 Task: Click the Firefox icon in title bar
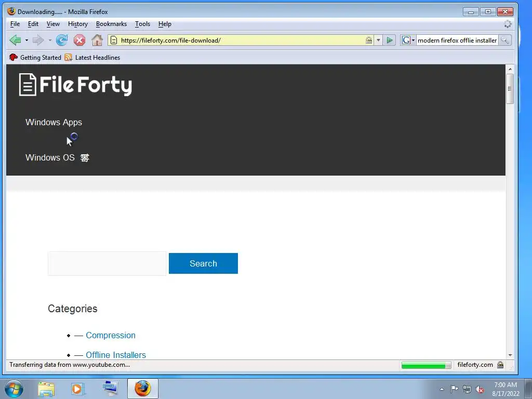click(11, 11)
